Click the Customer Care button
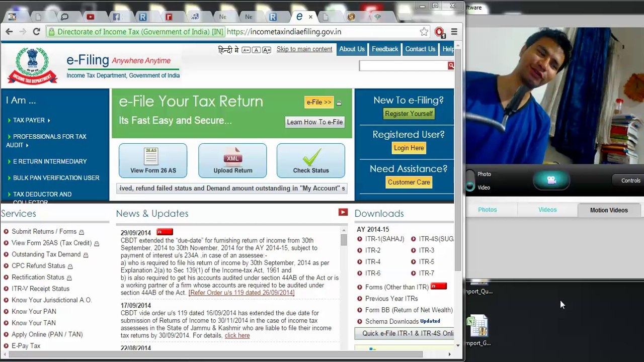This screenshot has width=644, height=362. tap(409, 182)
